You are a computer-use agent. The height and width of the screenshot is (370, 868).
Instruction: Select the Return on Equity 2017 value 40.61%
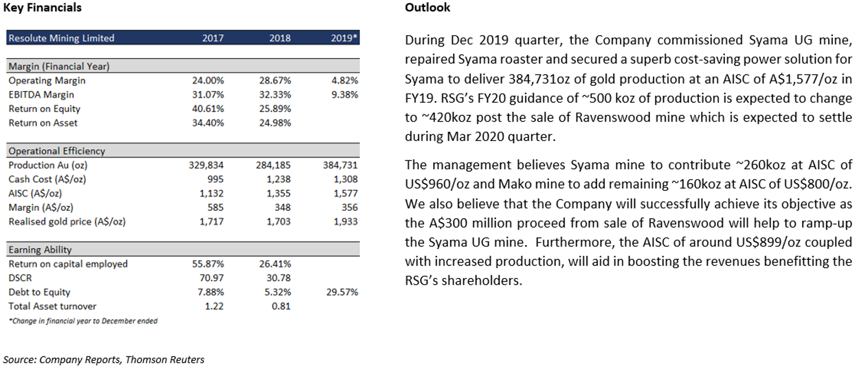[x=208, y=109]
